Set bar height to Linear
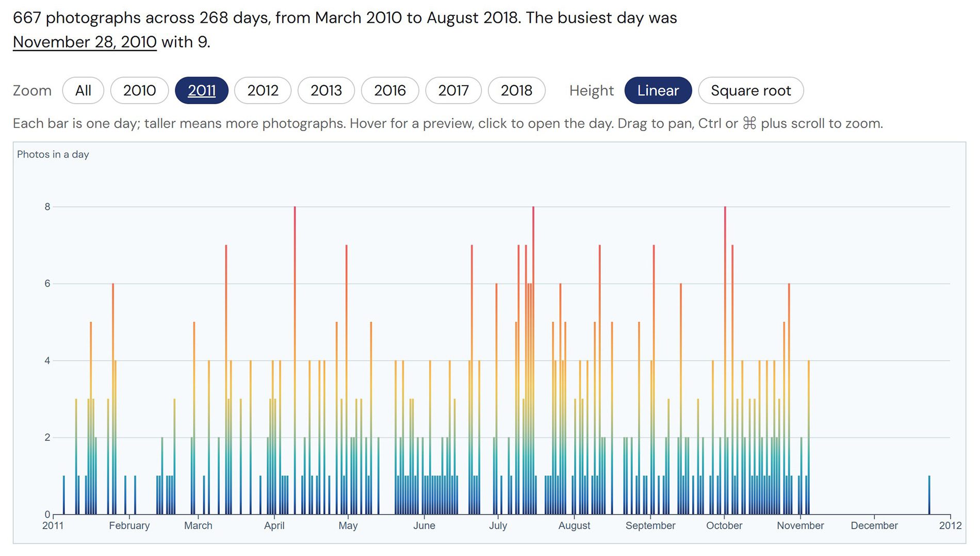980x556 pixels. pyautogui.click(x=658, y=90)
